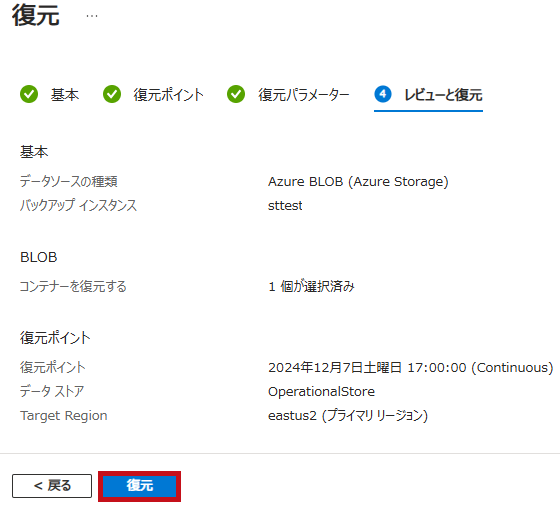Click the 復元 page title
The width and height of the screenshot is (560, 505).
pos(36,16)
